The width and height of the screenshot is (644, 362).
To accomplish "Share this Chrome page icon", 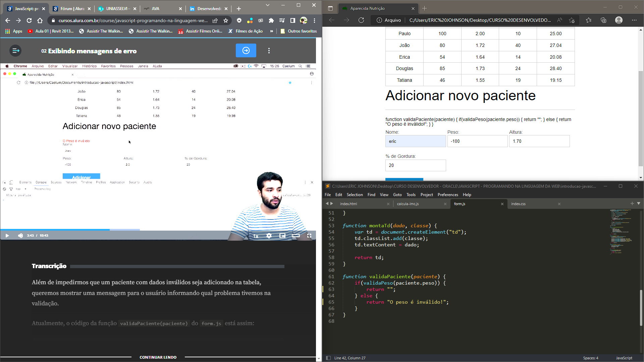I will coord(215,20).
